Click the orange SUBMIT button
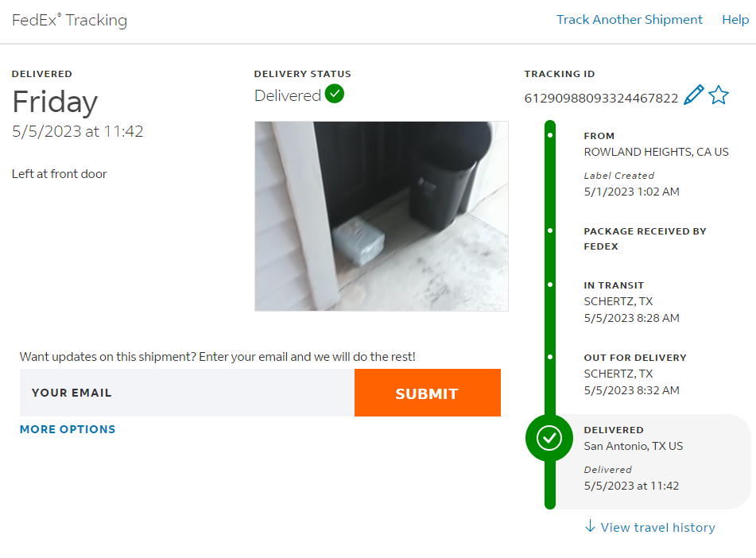756x558 pixels. [427, 393]
